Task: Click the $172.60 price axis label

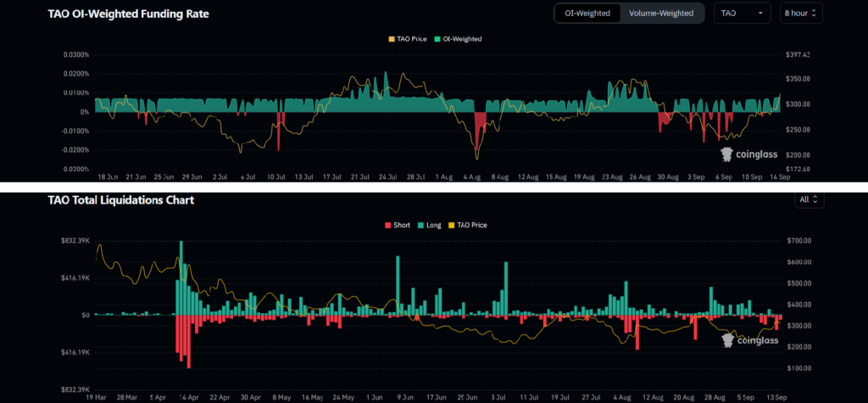Action: point(798,169)
